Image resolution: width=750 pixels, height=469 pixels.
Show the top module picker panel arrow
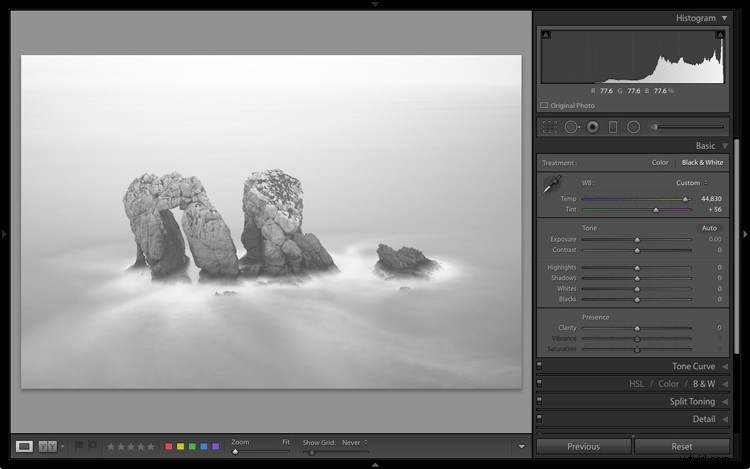[x=375, y=4]
